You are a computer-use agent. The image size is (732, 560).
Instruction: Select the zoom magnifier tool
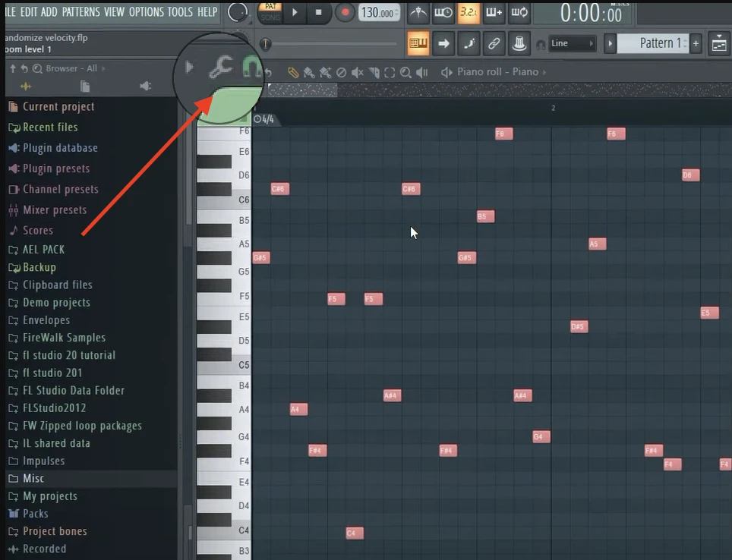coord(405,73)
